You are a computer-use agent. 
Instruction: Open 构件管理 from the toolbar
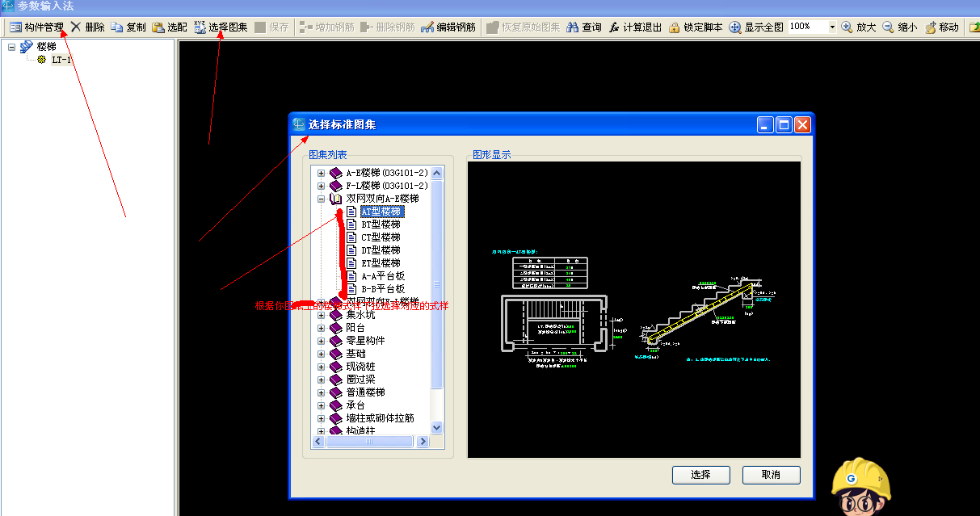(x=36, y=27)
